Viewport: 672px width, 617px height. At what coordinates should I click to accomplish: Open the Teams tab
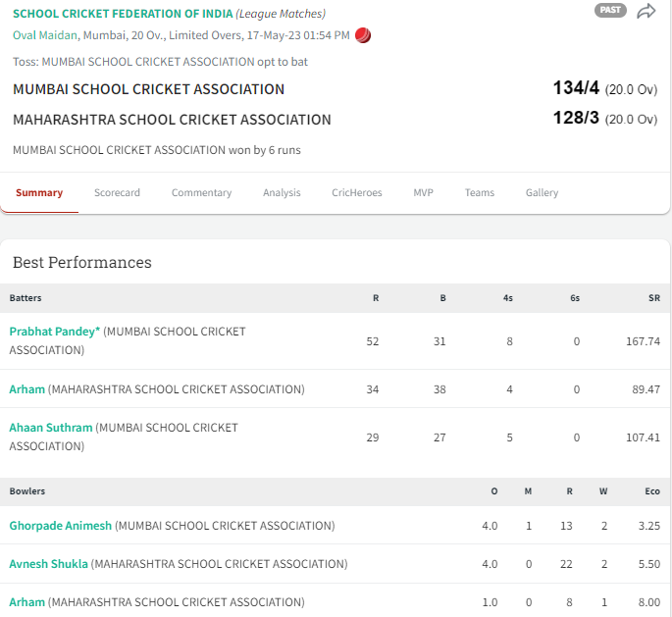tap(480, 193)
